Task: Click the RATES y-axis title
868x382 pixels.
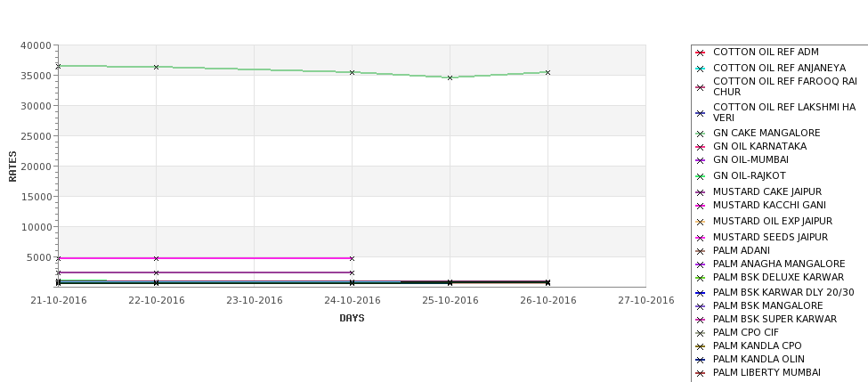Action: 12,167
